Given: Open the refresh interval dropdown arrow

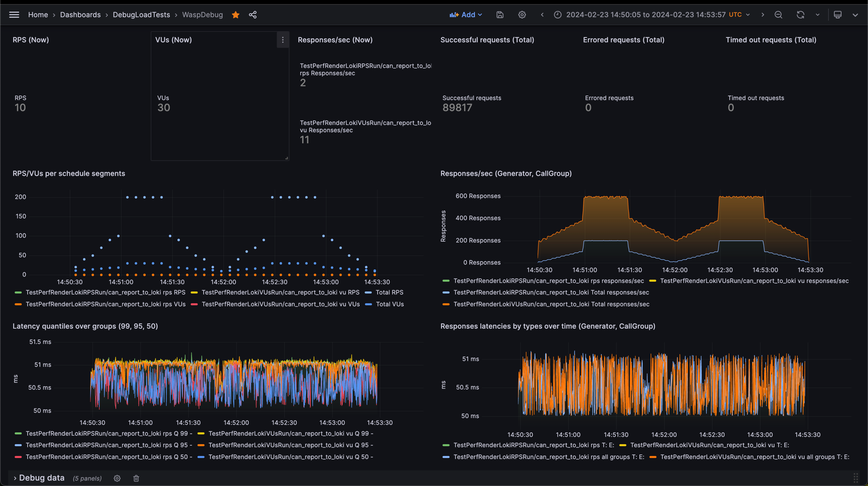Looking at the screenshot, I should [x=817, y=15].
